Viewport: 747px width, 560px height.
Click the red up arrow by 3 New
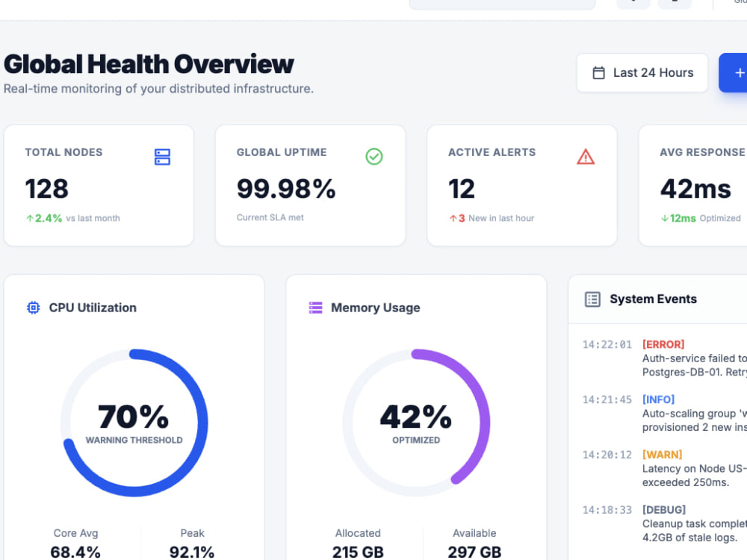453,219
